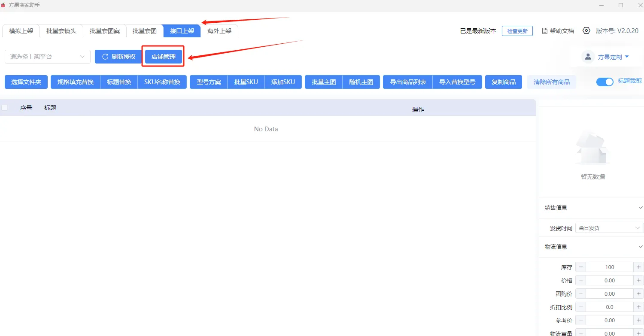
Task: Click the user avatar icon for 方果定制
Action: pos(588,57)
